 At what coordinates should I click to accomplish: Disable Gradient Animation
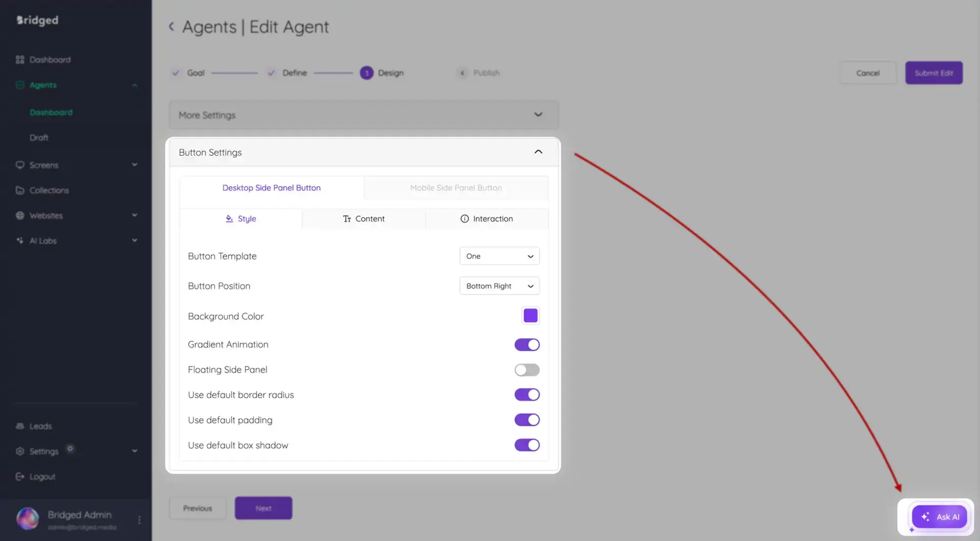527,344
